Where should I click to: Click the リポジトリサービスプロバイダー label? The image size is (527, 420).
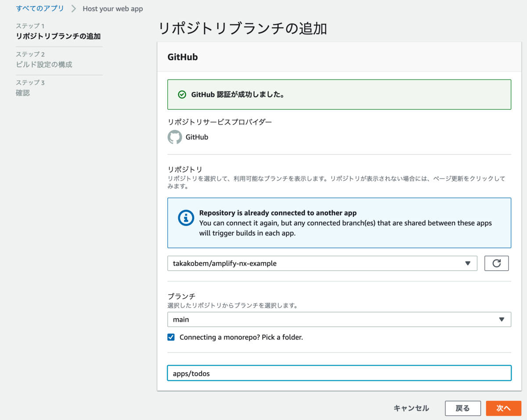pyautogui.click(x=220, y=122)
